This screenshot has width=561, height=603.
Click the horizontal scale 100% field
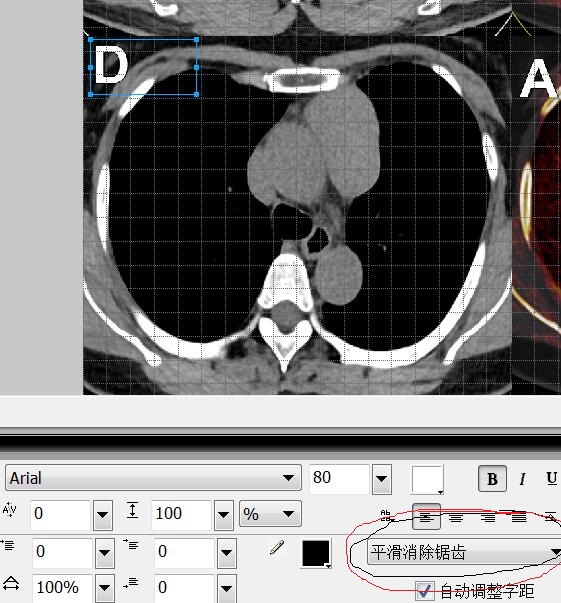coord(62,588)
